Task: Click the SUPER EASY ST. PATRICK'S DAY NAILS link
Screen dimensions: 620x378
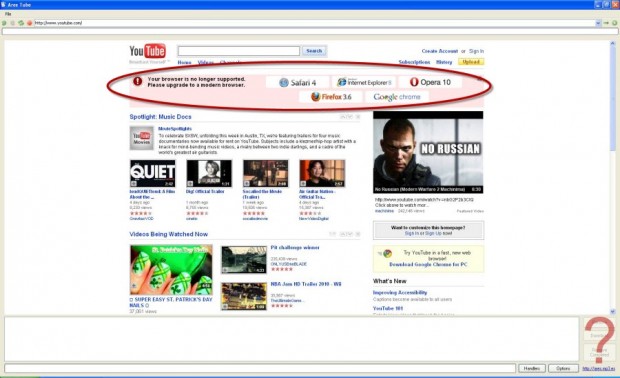Action: [171, 302]
